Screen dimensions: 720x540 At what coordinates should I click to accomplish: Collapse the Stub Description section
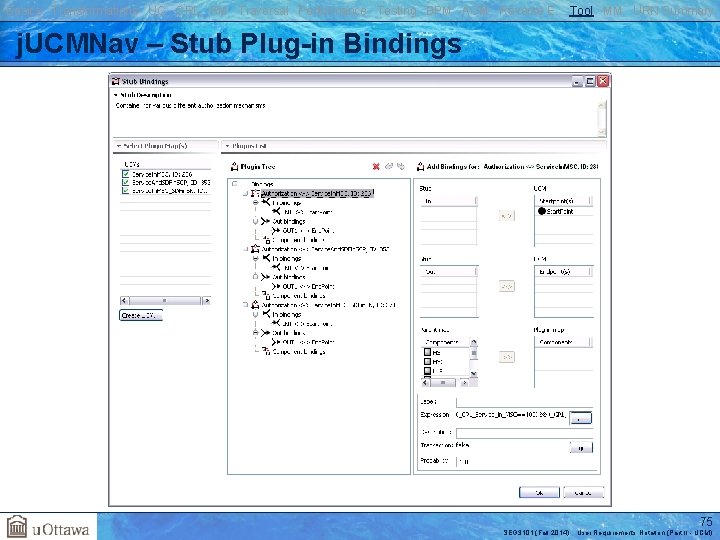point(116,95)
